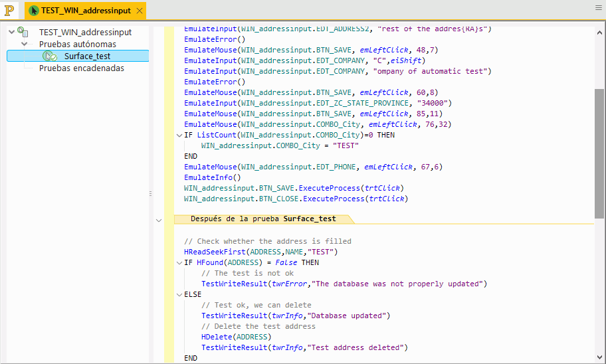The width and height of the screenshot is (606, 364).
Task: Click the EmulateMouse COMBO_City line
Action: pos(318,124)
